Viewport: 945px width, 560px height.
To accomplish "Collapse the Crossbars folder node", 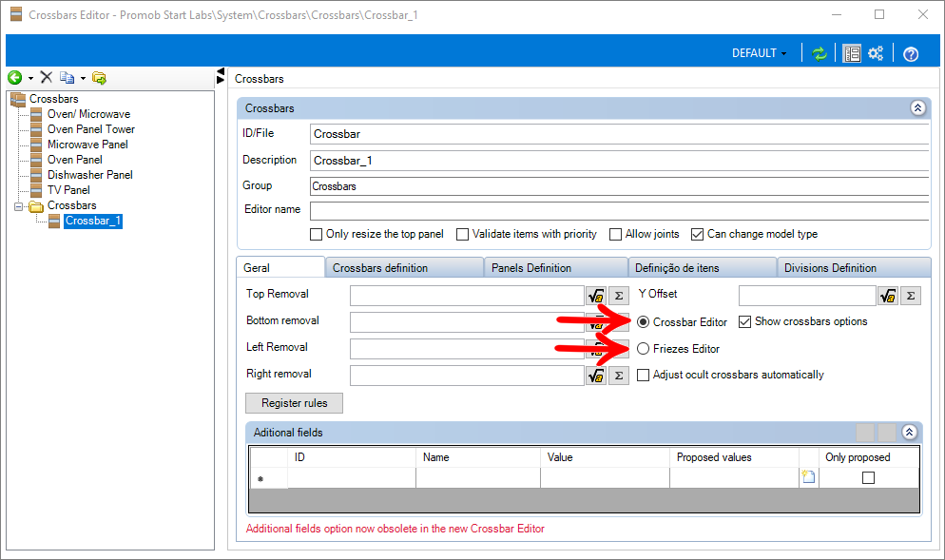I will [x=19, y=206].
